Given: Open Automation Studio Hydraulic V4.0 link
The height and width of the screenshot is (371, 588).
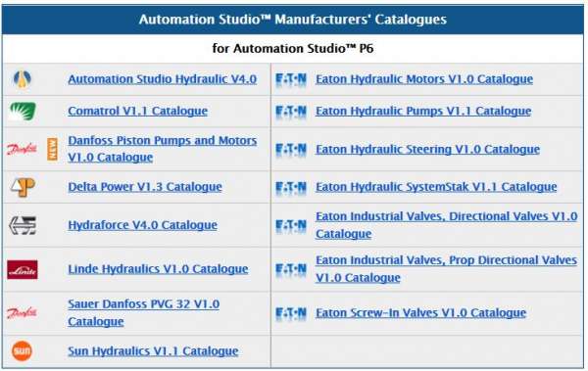Looking at the screenshot, I should [x=163, y=79].
